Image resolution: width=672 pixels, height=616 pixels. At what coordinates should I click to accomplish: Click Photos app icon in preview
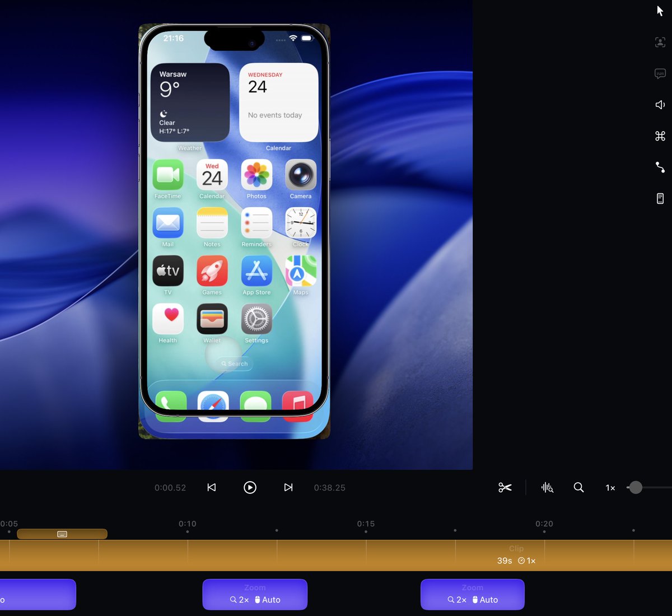coord(256,175)
